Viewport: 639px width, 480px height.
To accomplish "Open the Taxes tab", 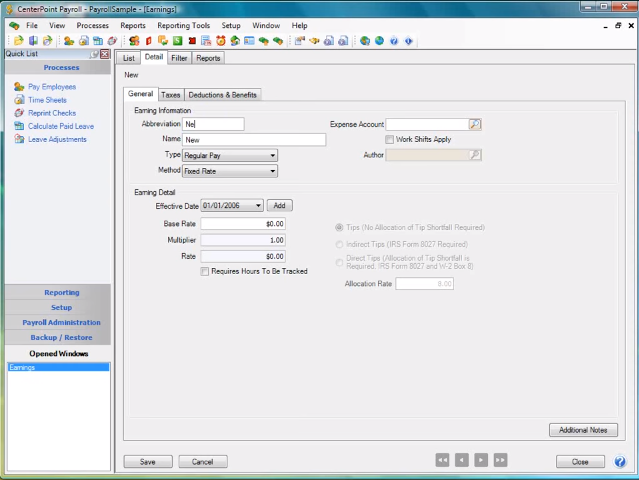I will 170,95.
